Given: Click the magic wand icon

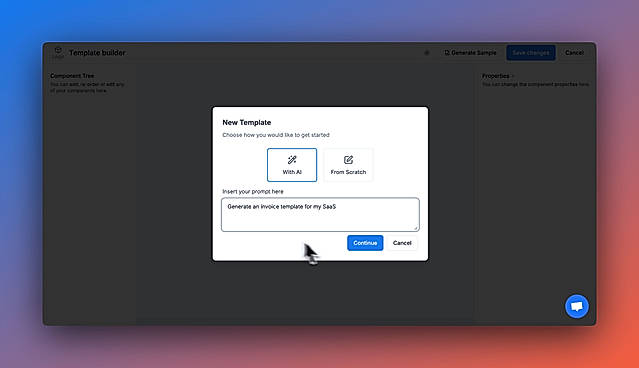Looking at the screenshot, I should coord(292,160).
